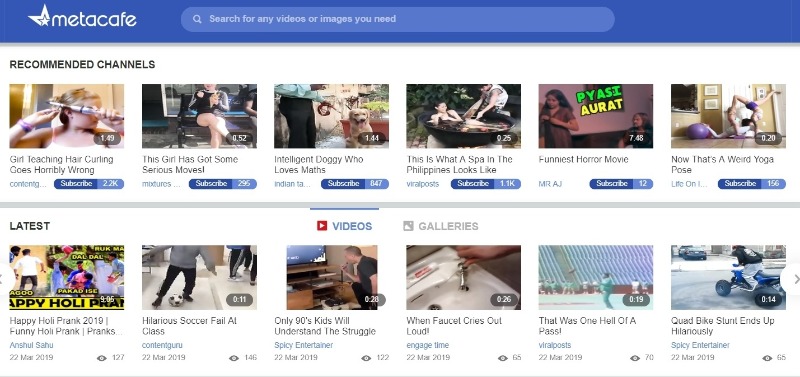Open the Weird Yoga Pose video thumbnail
800x377 pixels.
click(x=729, y=116)
